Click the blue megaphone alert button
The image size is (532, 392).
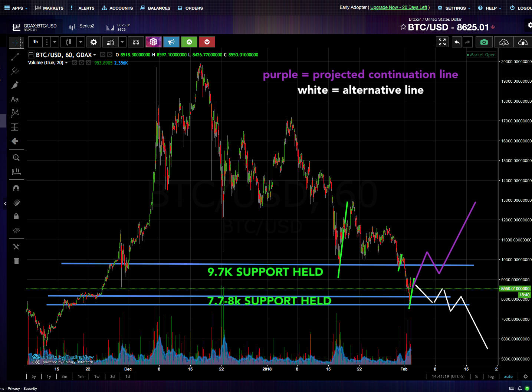pyautogui.click(x=171, y=42)
